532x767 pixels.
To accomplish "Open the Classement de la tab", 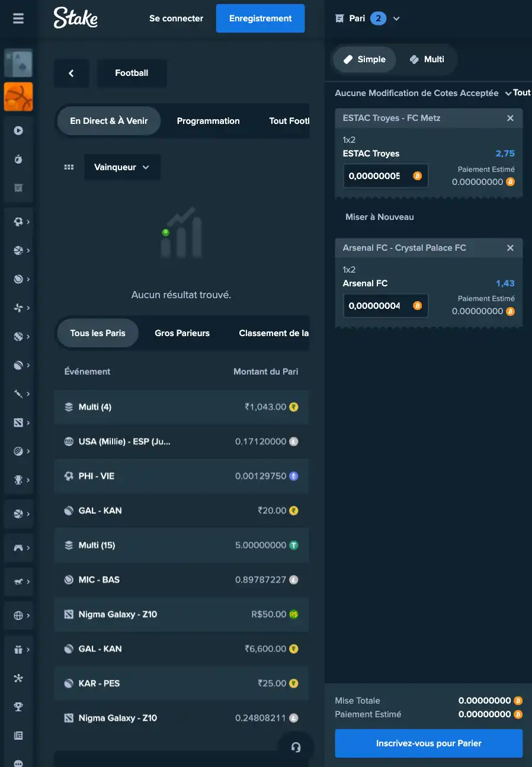I will [x=274, y=333].
